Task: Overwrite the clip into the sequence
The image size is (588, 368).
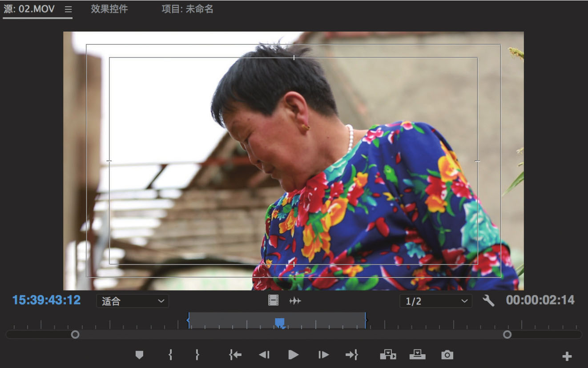Action: tap(418, 355)
